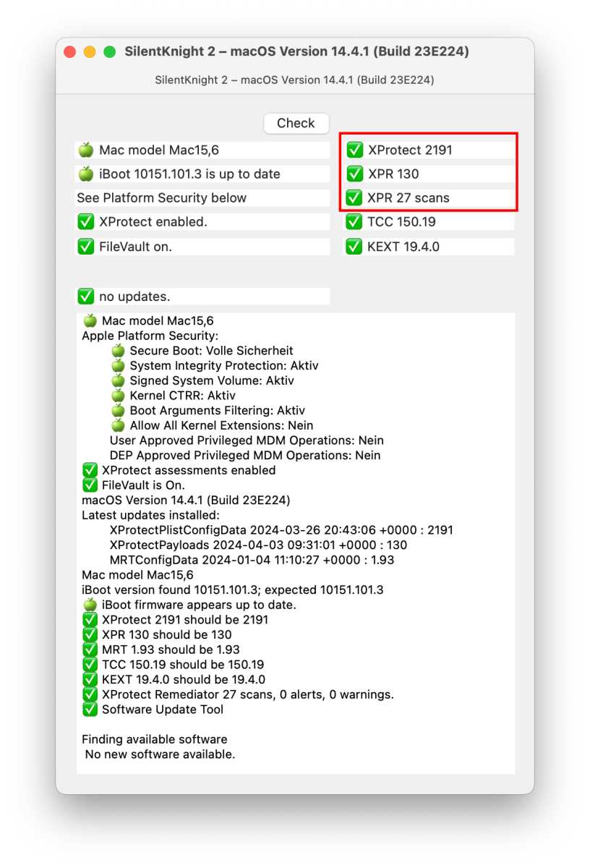Click the red close window button
Viewport: 590px width, 868px height.
point(70,52)
